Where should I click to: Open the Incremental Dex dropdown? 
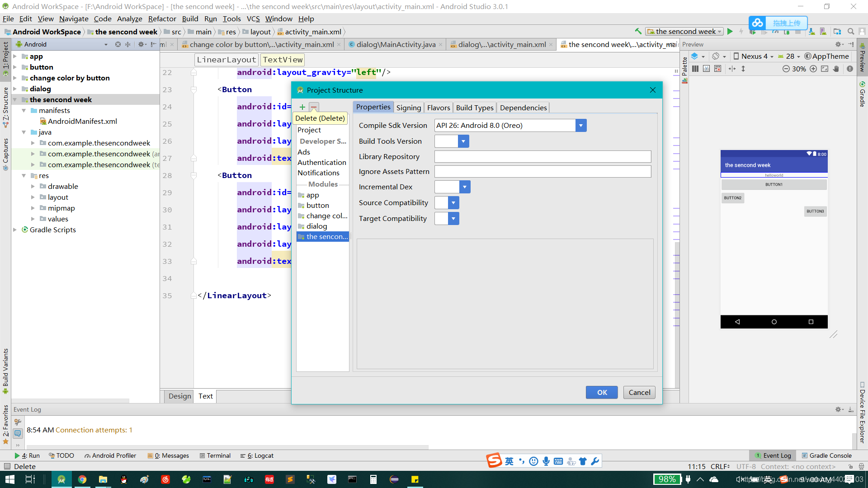click(x=465, y=187)
